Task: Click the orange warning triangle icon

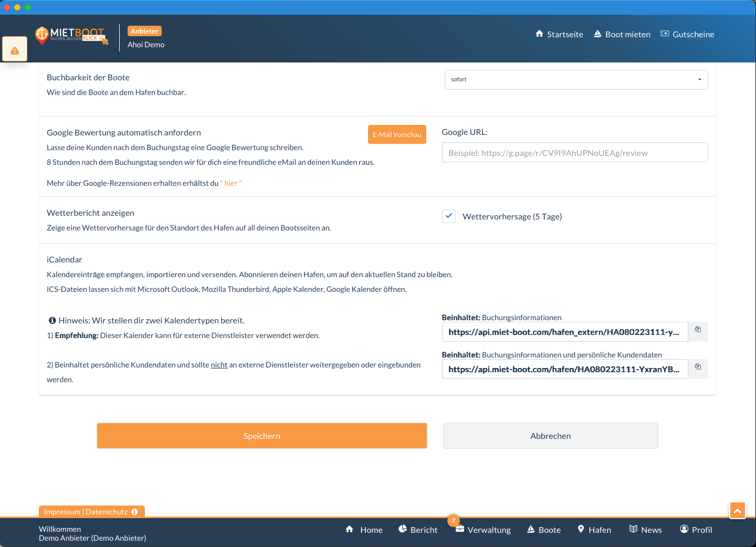Action: (15, 50)
